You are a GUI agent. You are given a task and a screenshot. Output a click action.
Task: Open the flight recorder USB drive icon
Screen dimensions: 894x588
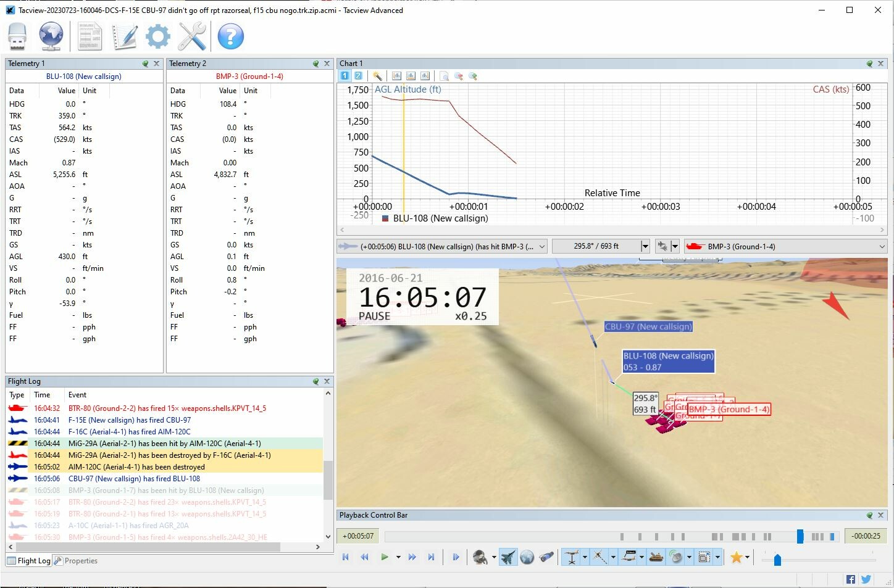tap(17, 36)
